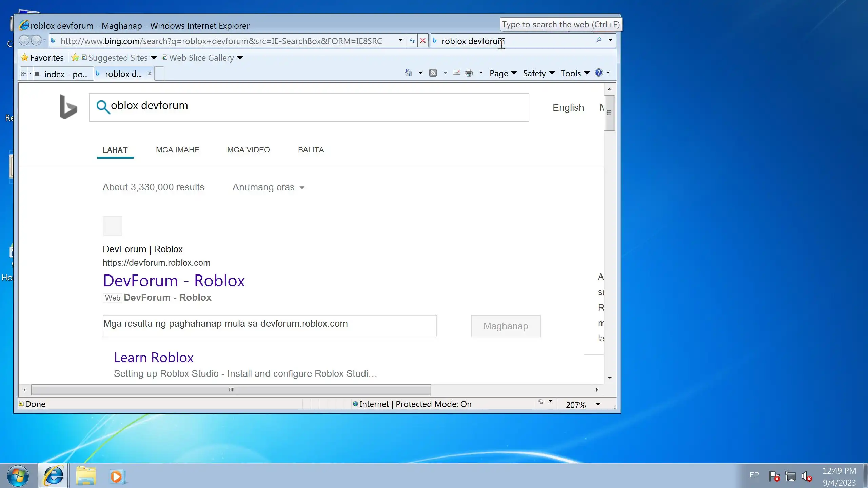This screenshot has width=868, height=488.
Task: Click the red Stop loading icon
Action: [423, 41]
